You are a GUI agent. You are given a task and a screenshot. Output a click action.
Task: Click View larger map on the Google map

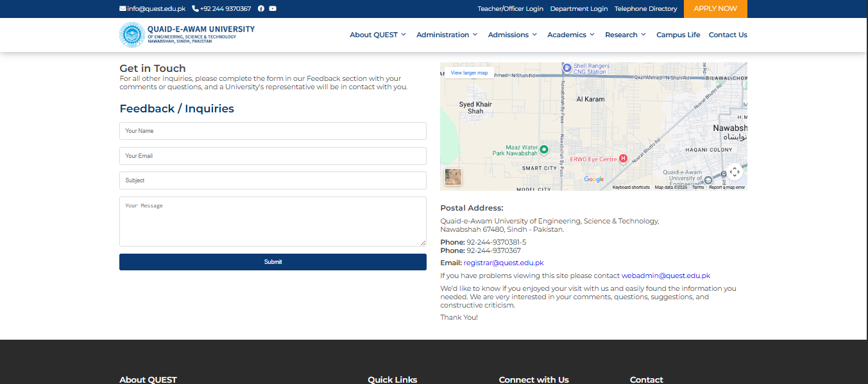(469, 73)
